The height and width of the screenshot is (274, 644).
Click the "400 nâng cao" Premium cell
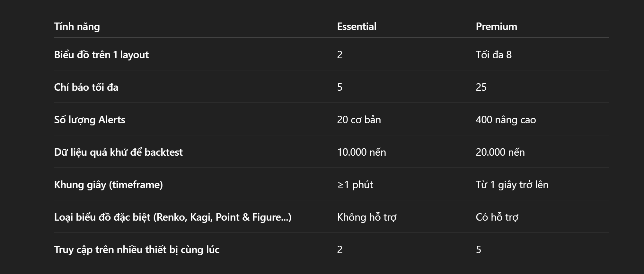point(506,120)
